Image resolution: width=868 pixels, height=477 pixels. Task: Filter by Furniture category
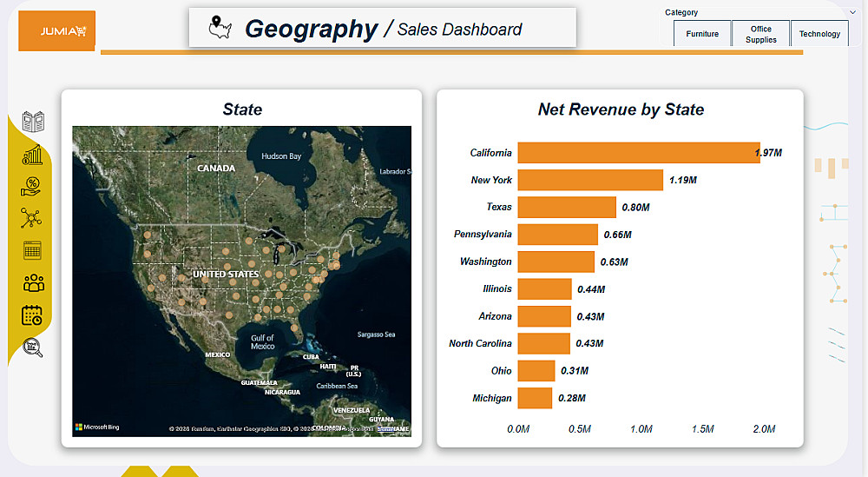(x=702, y=33)
